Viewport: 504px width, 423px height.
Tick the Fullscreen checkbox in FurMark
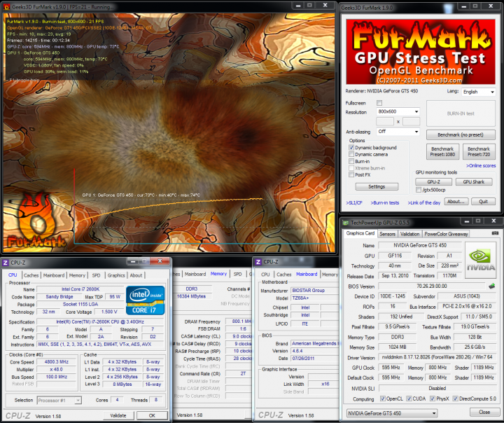point(379,103)
